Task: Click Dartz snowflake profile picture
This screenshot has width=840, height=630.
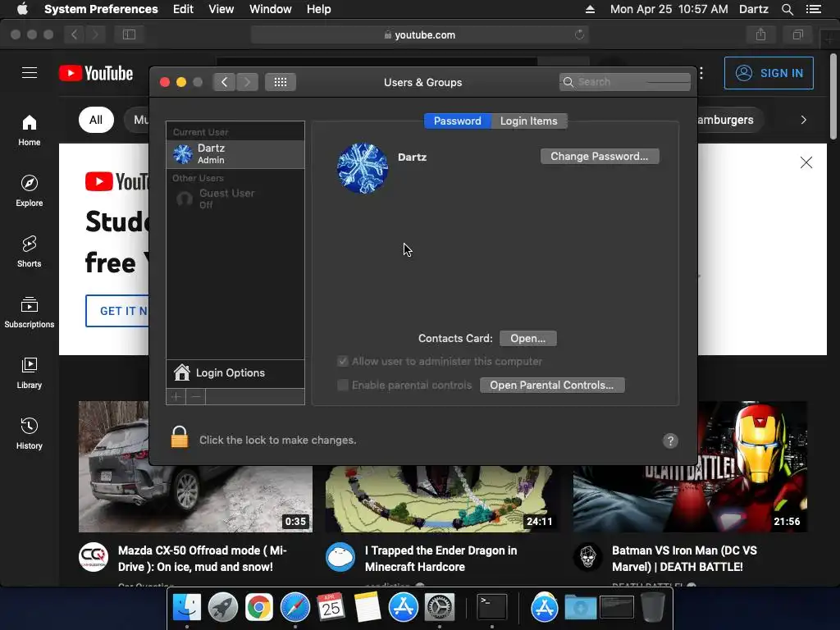Action: [x=363, y=167]
